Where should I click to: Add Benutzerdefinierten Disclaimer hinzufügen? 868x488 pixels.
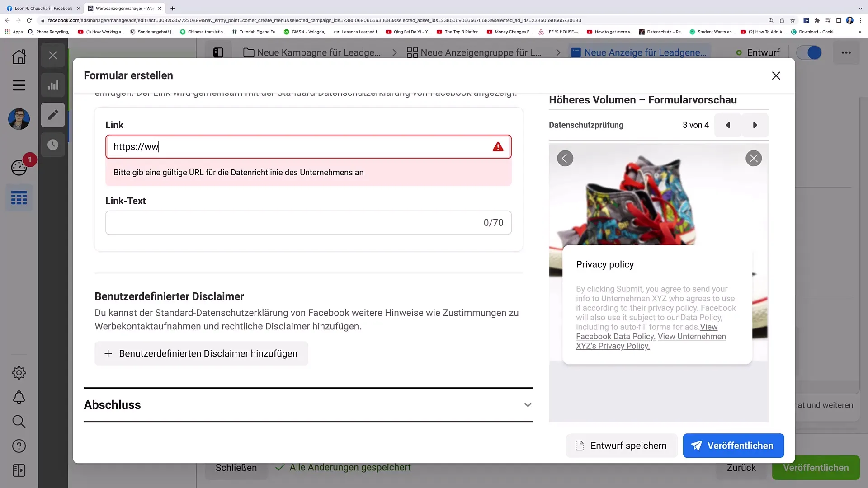tap(201, 353)
